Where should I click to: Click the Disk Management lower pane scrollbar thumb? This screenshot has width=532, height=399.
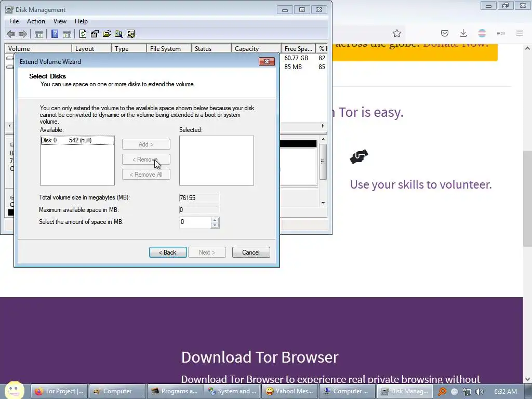click(x=323, y=162)
